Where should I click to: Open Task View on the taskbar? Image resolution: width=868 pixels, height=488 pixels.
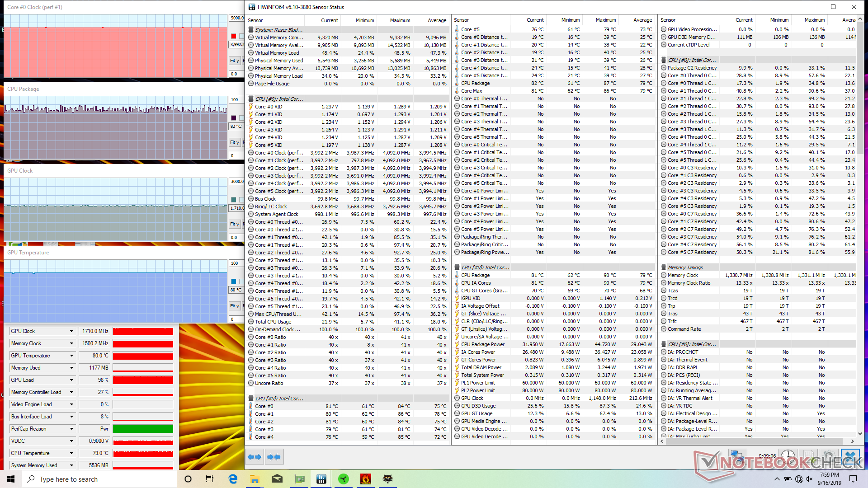[x=210, y=479]
